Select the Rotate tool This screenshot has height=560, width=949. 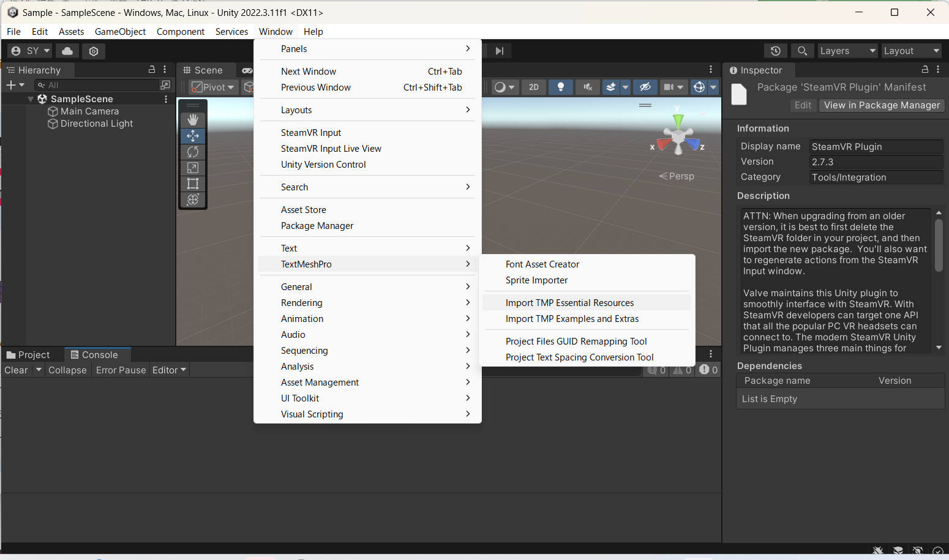[192, 151]
